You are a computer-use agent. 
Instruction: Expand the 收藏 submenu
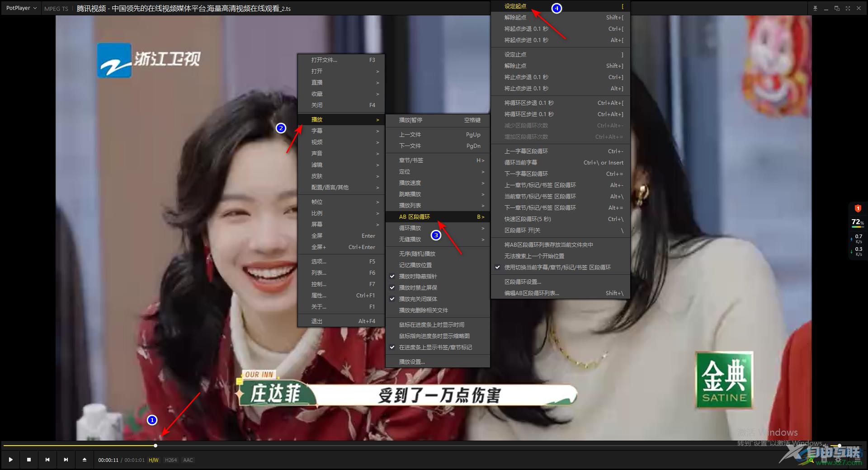341,94
